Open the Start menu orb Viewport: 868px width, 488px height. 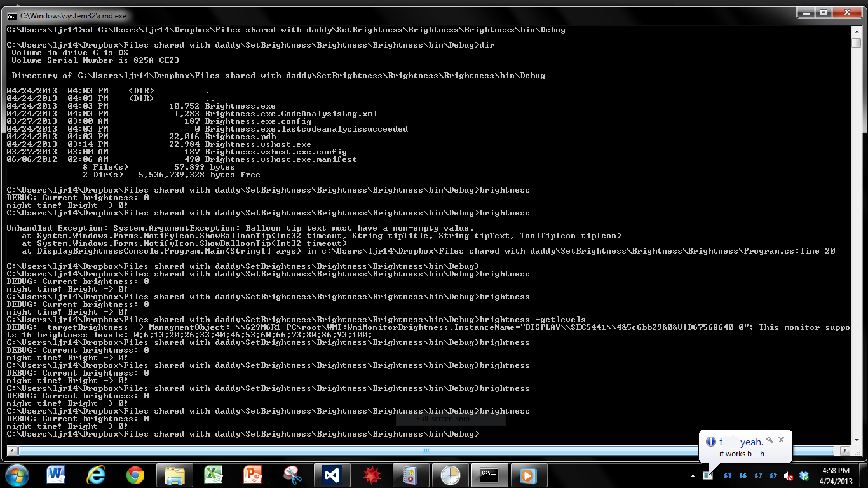(x=17, y=475)
